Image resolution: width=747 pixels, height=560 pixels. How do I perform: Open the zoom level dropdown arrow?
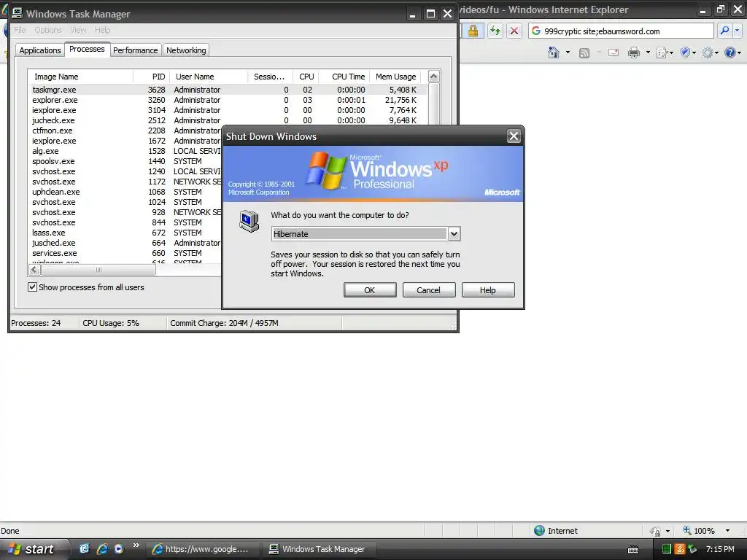pyautogui.click(x=727, y=531)
